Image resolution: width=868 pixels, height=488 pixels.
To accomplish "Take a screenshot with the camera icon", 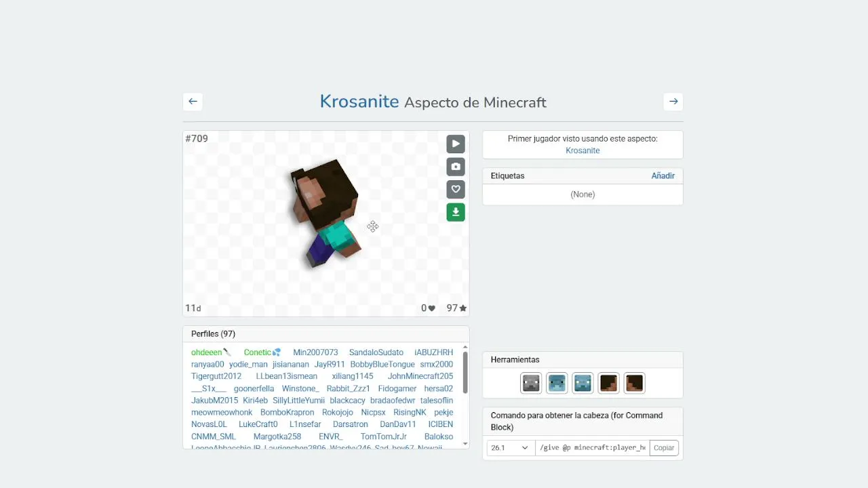I will (456, 167).
